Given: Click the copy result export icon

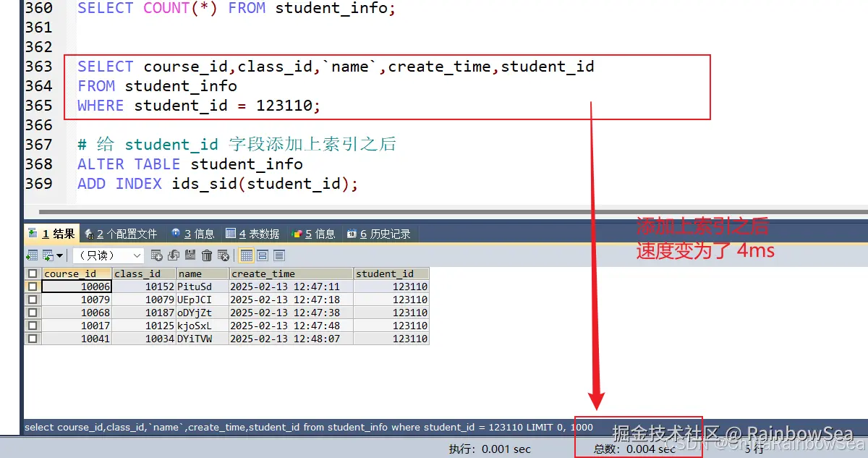Looking at the screenshot, I should (x=48, y=255).
